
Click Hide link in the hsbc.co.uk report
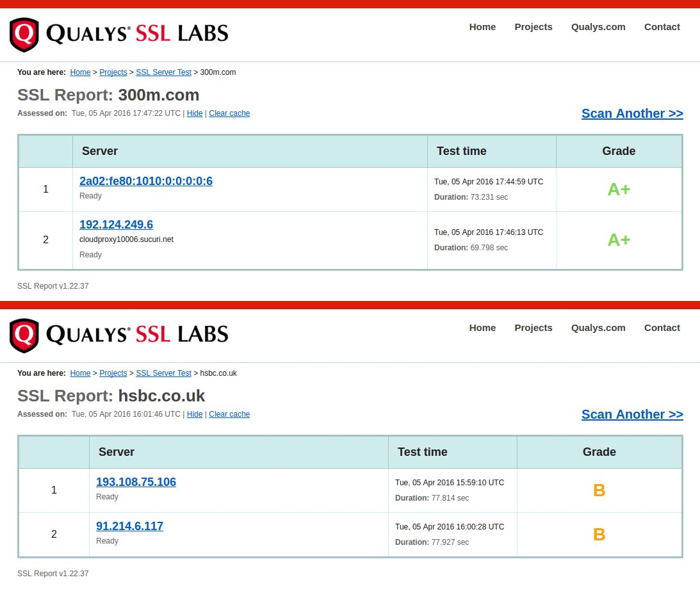195,414
